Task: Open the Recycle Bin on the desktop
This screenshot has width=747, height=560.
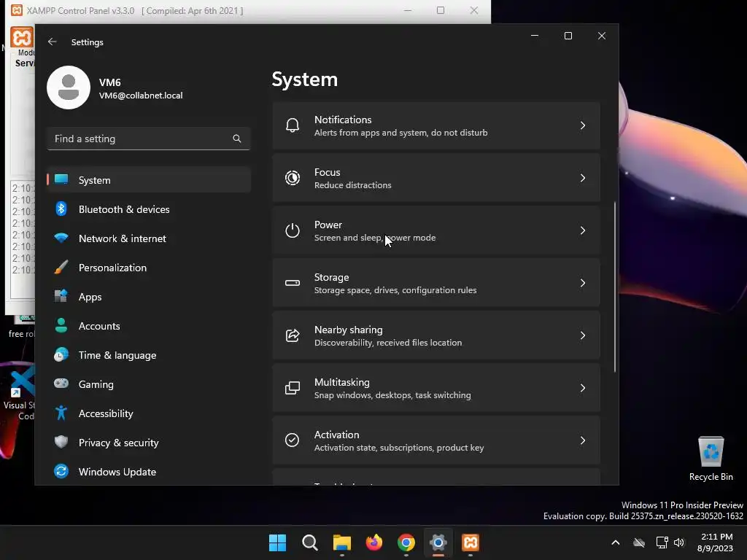Action: tap(711, 459)
